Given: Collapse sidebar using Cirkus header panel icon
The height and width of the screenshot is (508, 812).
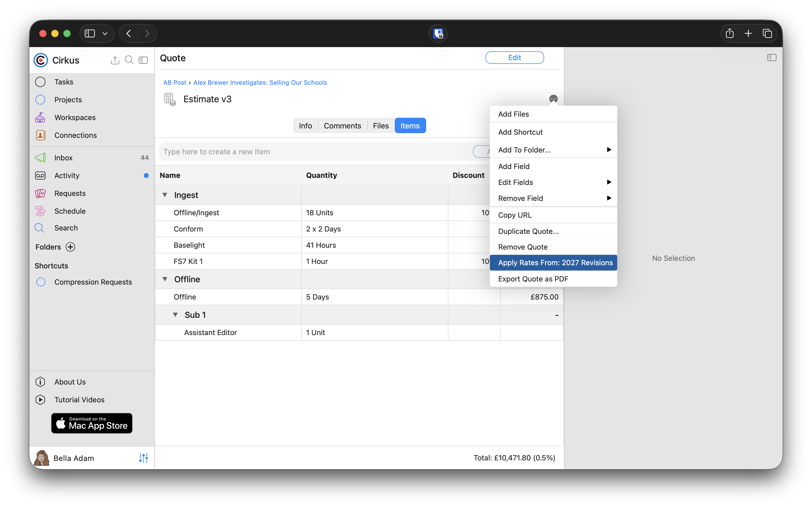Looking at the screenshot, I should click(143, 60).
